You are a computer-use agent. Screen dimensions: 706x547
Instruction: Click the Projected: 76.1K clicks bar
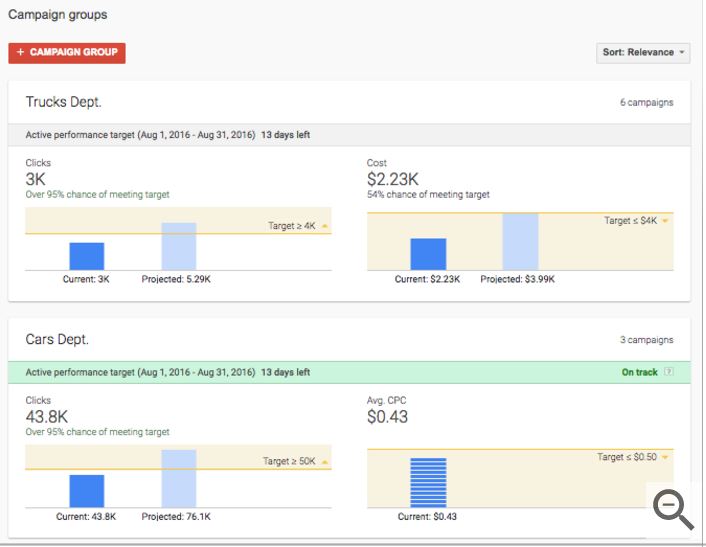(179, 479)
